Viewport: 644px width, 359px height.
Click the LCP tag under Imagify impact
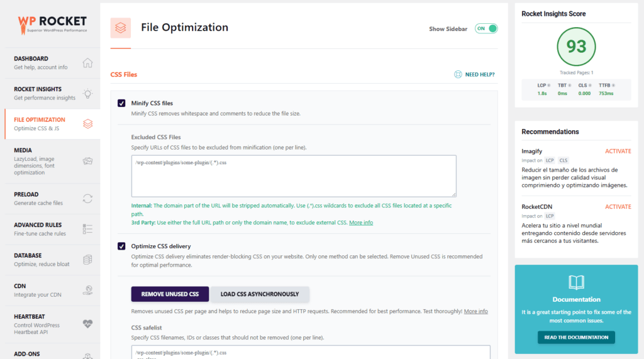[x=550, y=160]
